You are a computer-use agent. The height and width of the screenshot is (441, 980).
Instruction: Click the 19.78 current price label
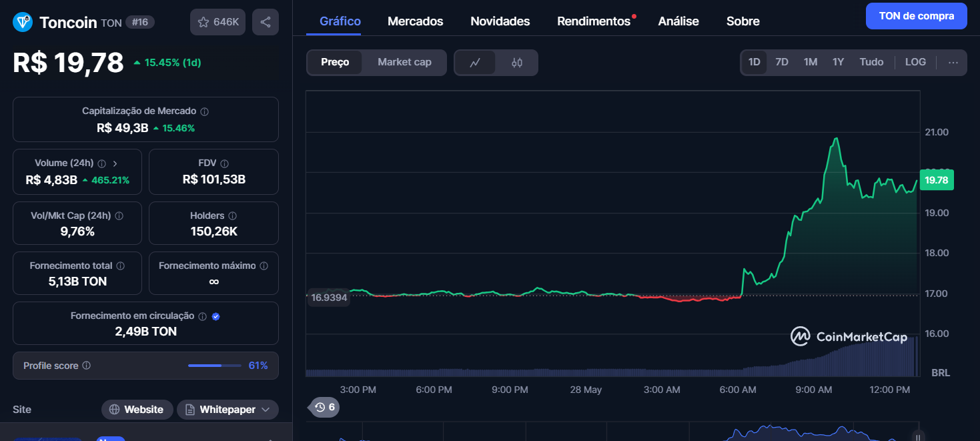tap(937, 180)
